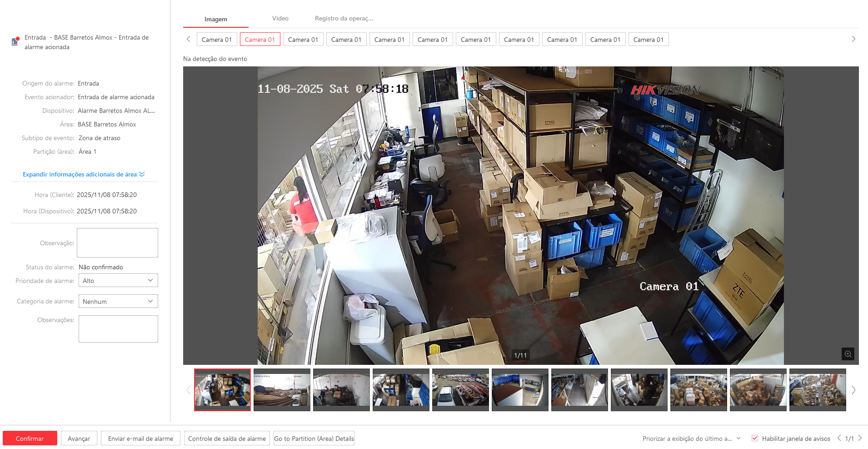Go to previous thumbnails with left arrow
This screenshot has width=868, height=449.
point(188,390)
